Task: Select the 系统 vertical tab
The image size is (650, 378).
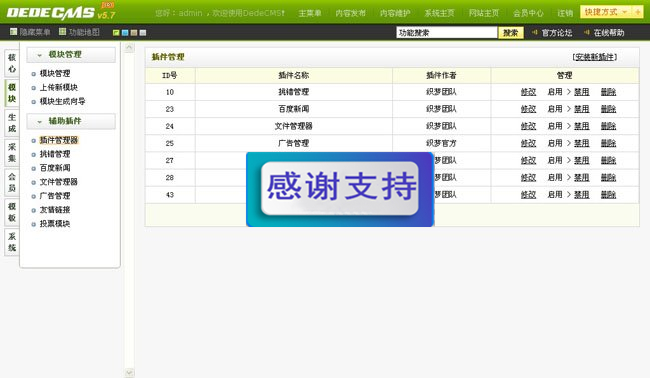Action: pyautogui.click(x=12, y=242)
